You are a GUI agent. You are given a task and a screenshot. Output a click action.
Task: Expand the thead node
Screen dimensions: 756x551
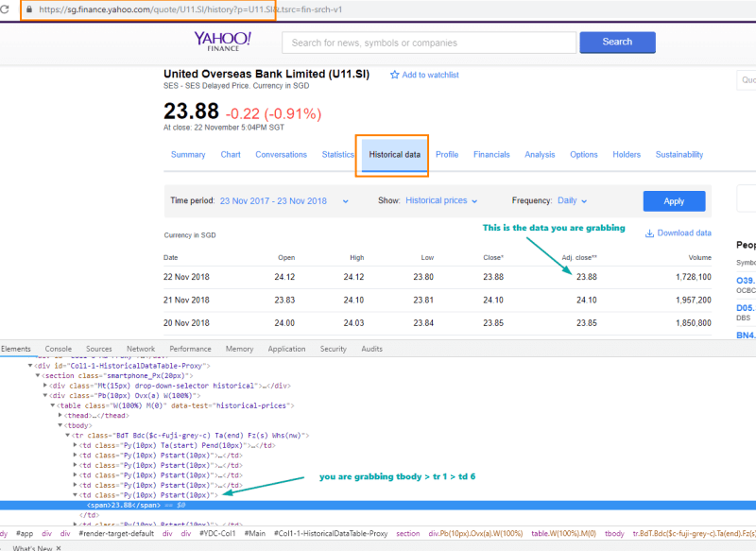pos(60,416)
